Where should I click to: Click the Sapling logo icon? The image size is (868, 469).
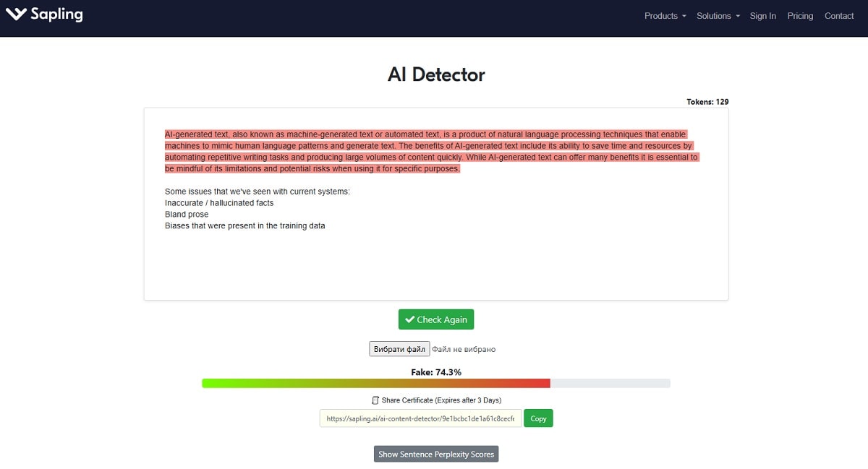click(x=14, y=14)
